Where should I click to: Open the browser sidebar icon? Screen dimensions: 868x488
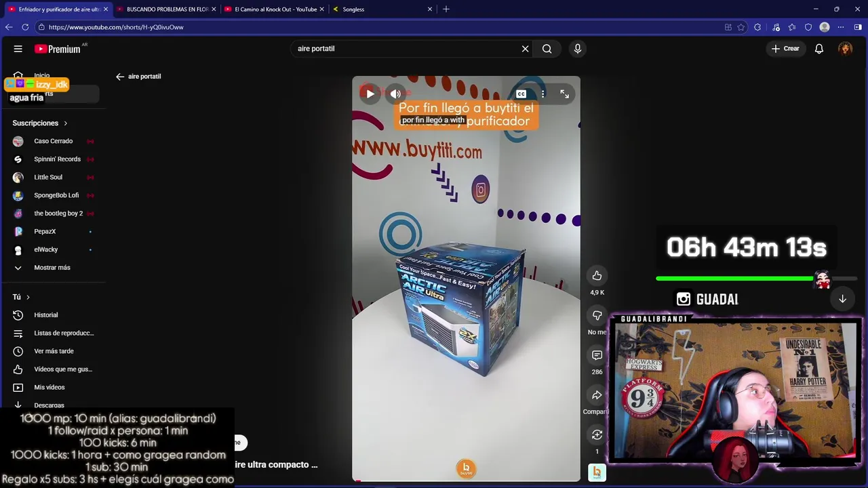point(858,27)
